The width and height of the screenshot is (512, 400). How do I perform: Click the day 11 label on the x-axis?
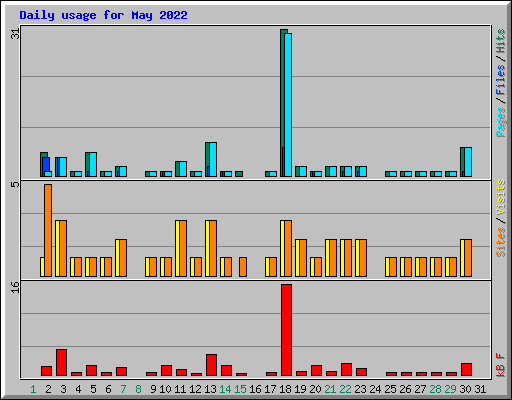click(x=180, y=389)
